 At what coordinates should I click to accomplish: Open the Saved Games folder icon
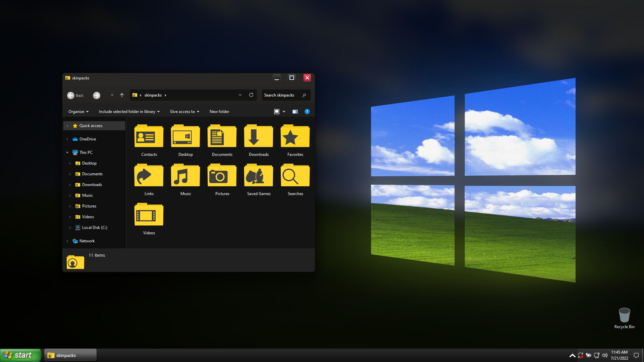coord(259,176)
